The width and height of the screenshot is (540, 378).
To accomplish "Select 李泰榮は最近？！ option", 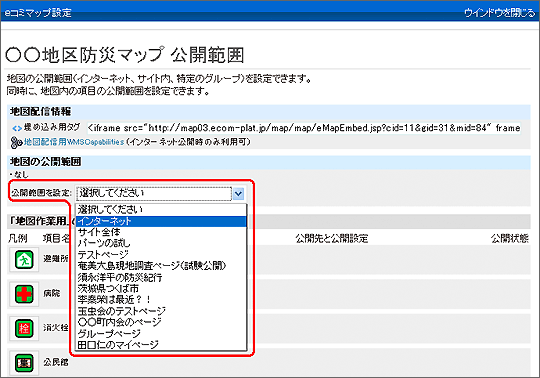I will (161, 300).
